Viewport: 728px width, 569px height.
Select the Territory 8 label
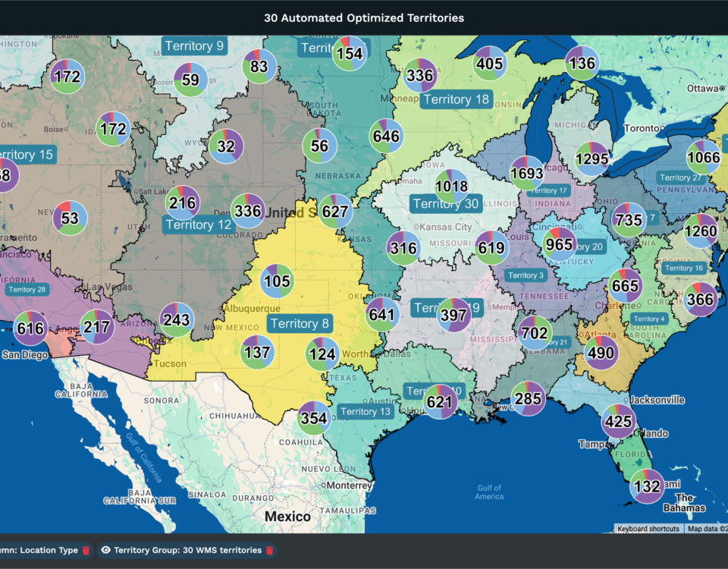(x=300, y=322)
